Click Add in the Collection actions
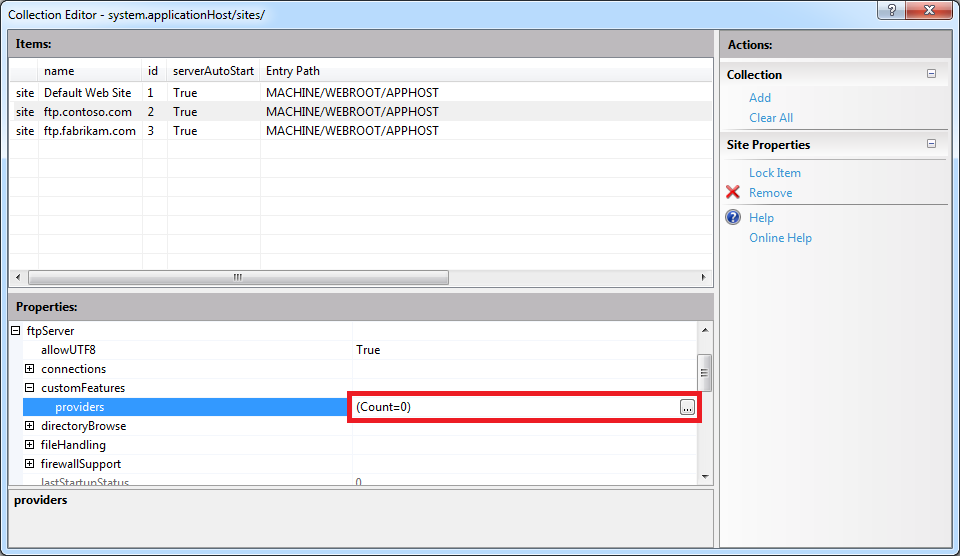The width and height of the screenshot is (960, 556). pyautogui.click(x=760, y=98)
